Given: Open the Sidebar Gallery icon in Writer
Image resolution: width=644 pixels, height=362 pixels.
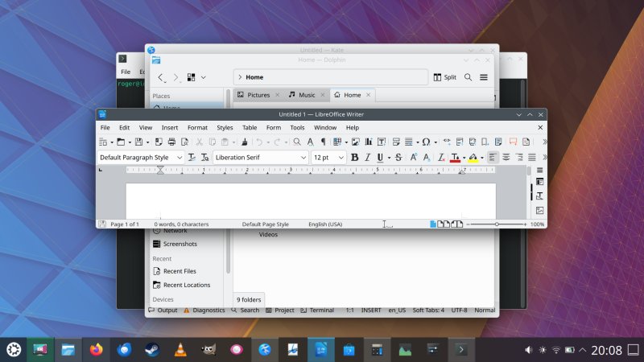Looking at the screenshot, I should tap(539, 211).
